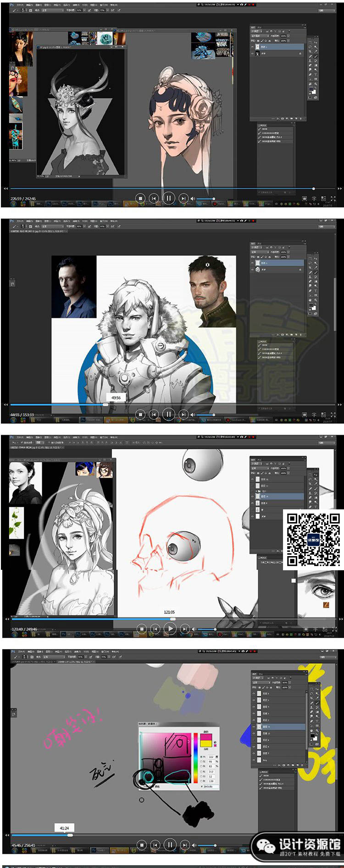This screenshot has height=868, width=344.
Task: Skip to previous clip in 123:49 player
Action: click(156, 629)
